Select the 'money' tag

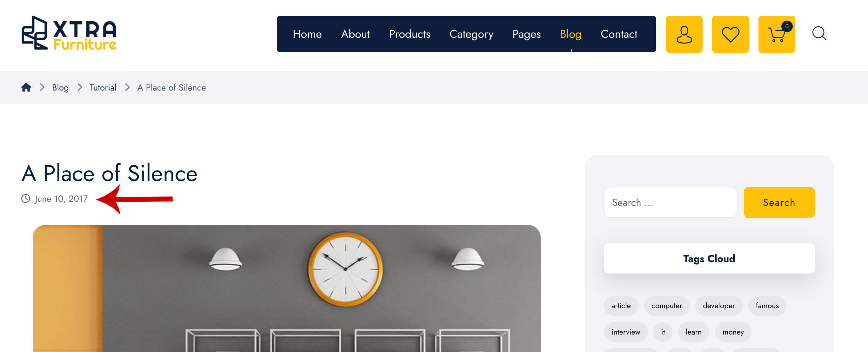[x=733, y=332]
